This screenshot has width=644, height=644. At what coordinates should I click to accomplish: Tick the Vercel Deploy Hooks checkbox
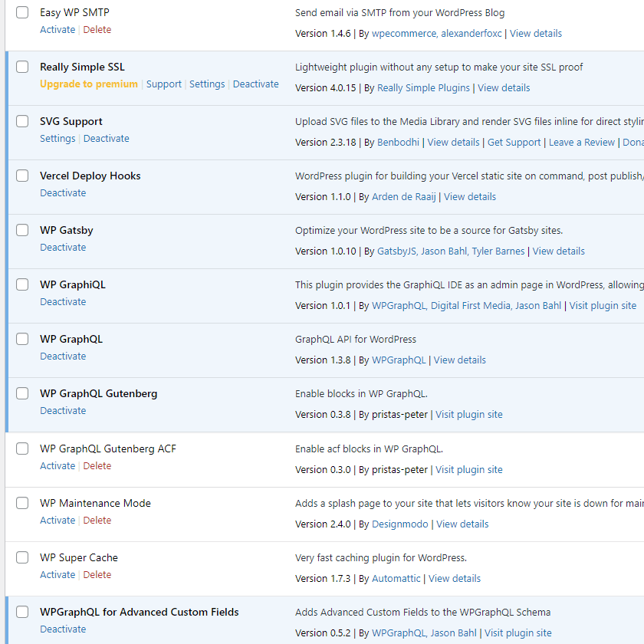click(x=22, y=176)
